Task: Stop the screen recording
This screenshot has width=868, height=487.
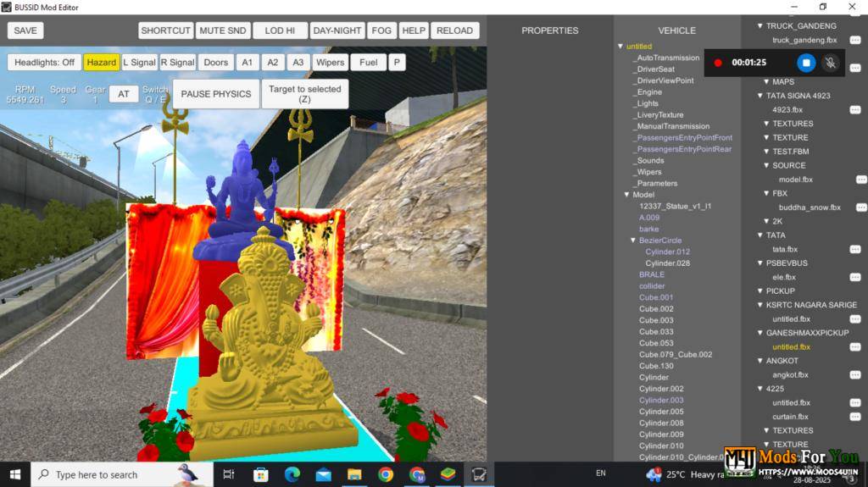Action: pyautogui.click(x=806, y=63)
